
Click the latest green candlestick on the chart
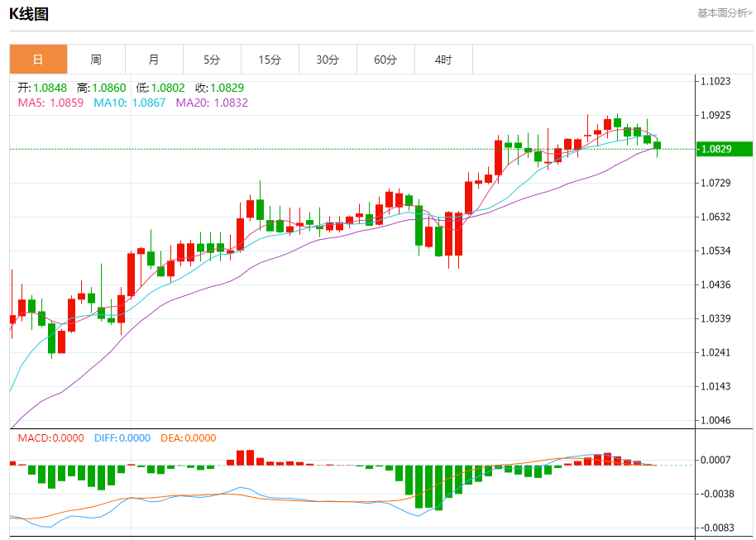[658, 145]
